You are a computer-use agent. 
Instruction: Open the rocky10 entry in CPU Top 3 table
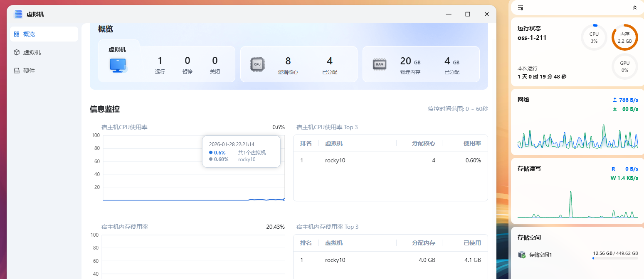coord(335,160)
